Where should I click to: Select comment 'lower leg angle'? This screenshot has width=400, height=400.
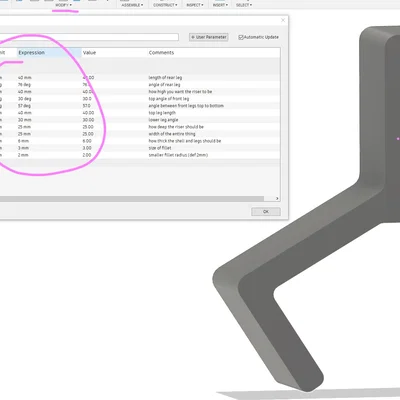tap(163, 120)
